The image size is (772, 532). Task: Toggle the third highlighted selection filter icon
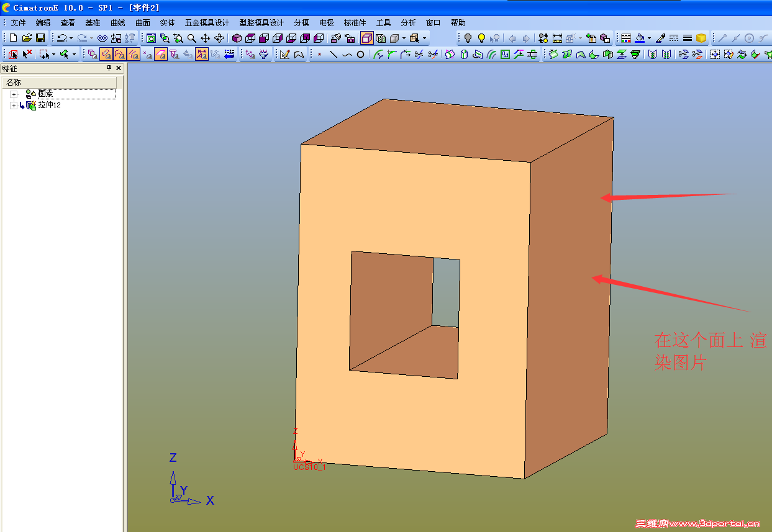[x=133, y=54]
